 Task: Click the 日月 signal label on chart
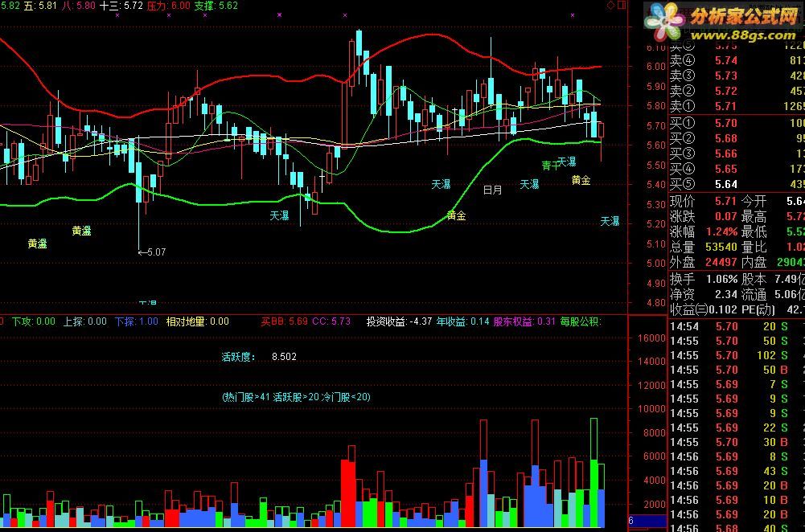tap(492, 190)
